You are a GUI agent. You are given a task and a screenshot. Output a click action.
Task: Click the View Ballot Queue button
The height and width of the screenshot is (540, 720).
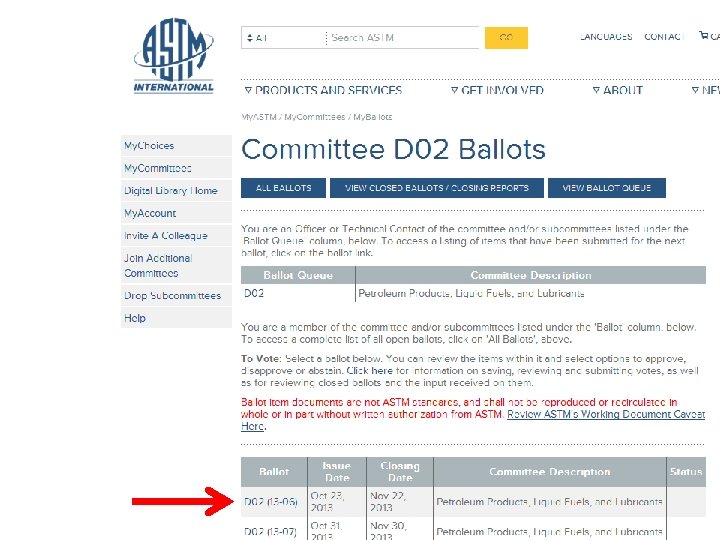point(606,188)
